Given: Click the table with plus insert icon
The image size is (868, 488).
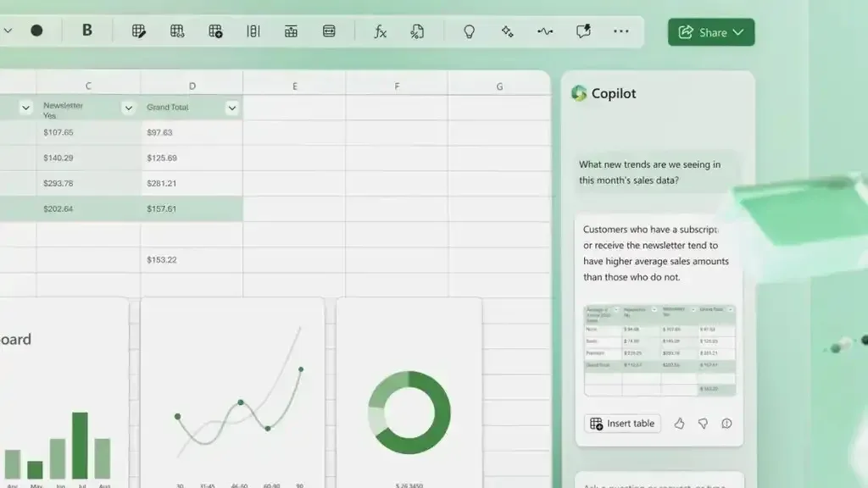Looking at the screenshot, I should 215,31.
